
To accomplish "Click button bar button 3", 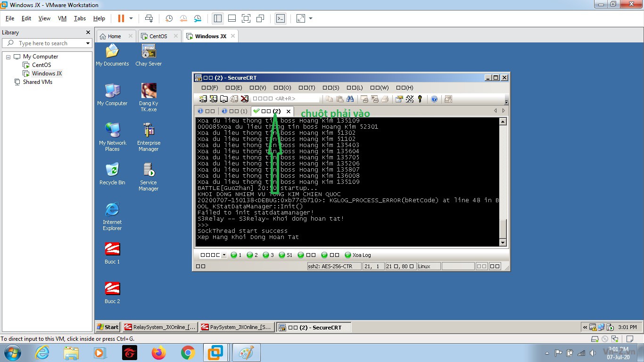I will pos(268,255).
